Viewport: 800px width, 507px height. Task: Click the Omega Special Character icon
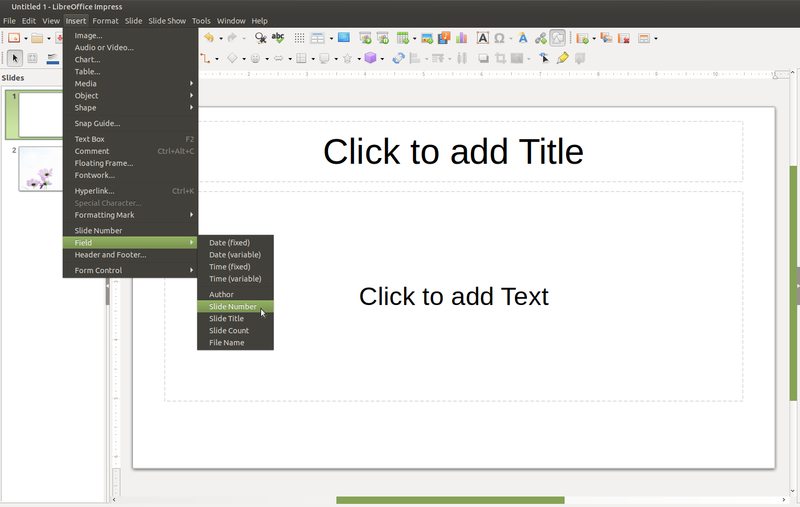point(499,38)
